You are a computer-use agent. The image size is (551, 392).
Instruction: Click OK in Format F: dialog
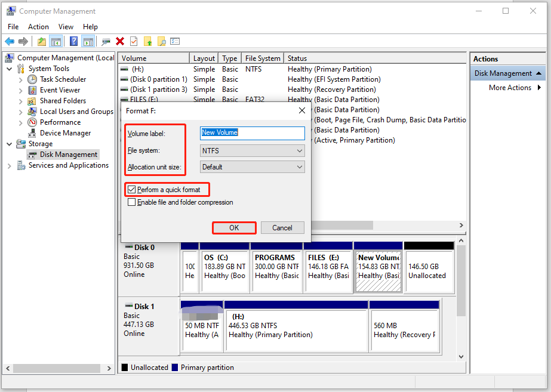(x=234, y=227)
